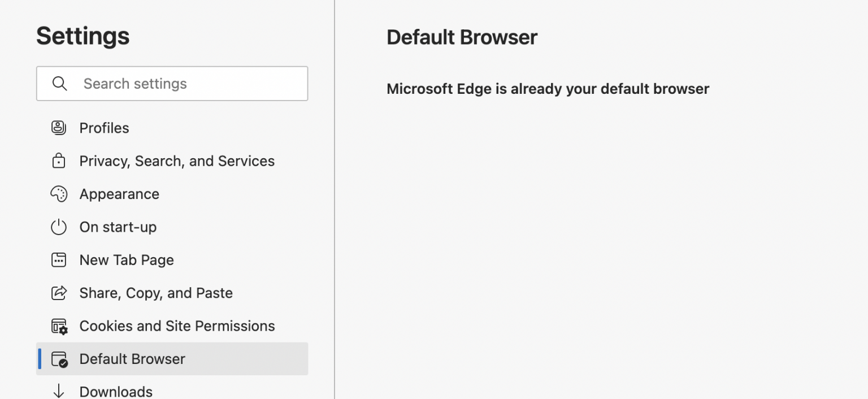Open the Downloads settings section
This screenshot has width=868, height=399.
[x=116, y=391]
